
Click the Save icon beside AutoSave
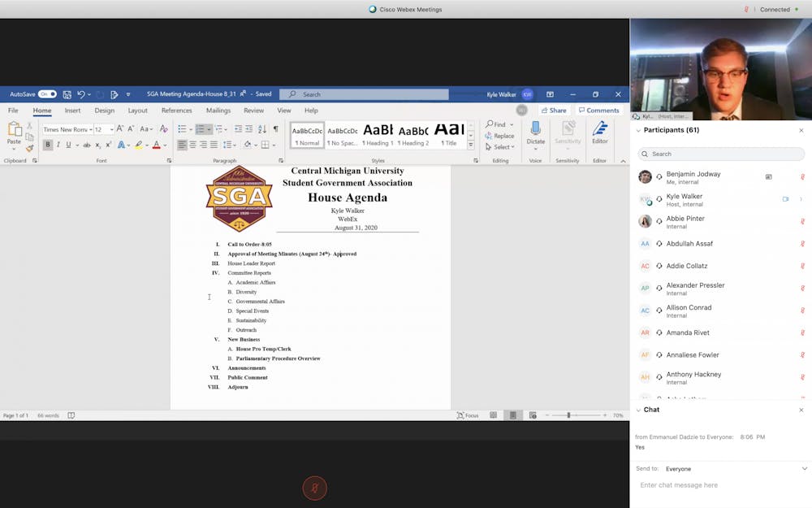[x=67, y=94]
